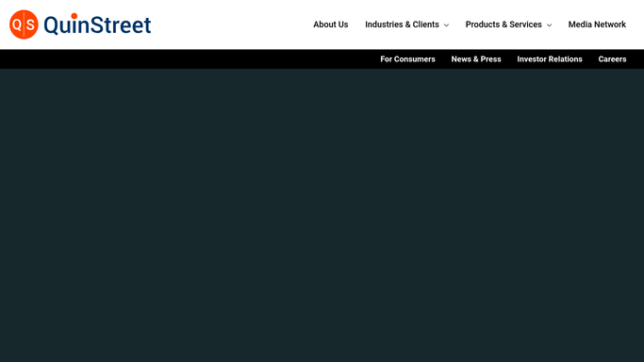The image size is (644, 362).
Task: Click the word Quin in the logo
Action: pyautogui.click(x=66, y=25)
